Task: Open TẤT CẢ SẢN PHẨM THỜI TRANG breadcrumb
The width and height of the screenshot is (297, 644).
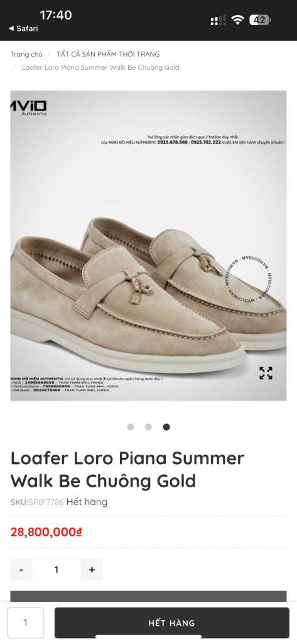Action: coord(108,54)
